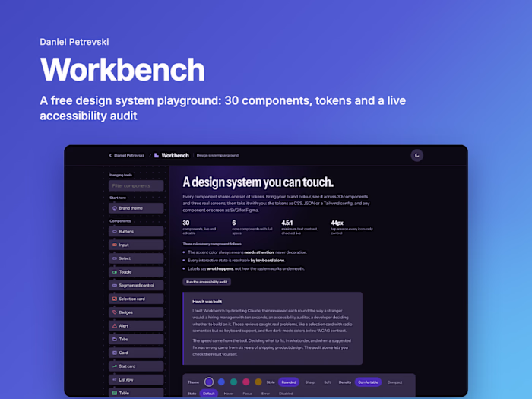
Task: Open the Select component icon
Action: tap(115, 258)
